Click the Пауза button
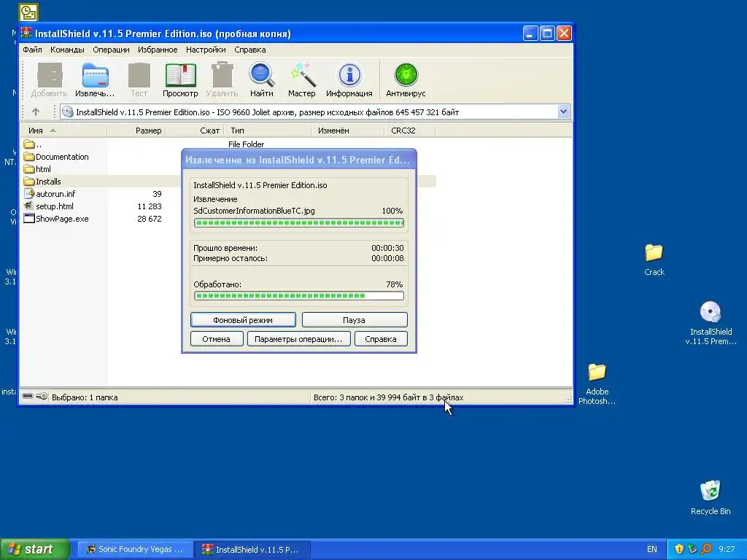This screenshot has width=747, height=560. pos(355,320)
